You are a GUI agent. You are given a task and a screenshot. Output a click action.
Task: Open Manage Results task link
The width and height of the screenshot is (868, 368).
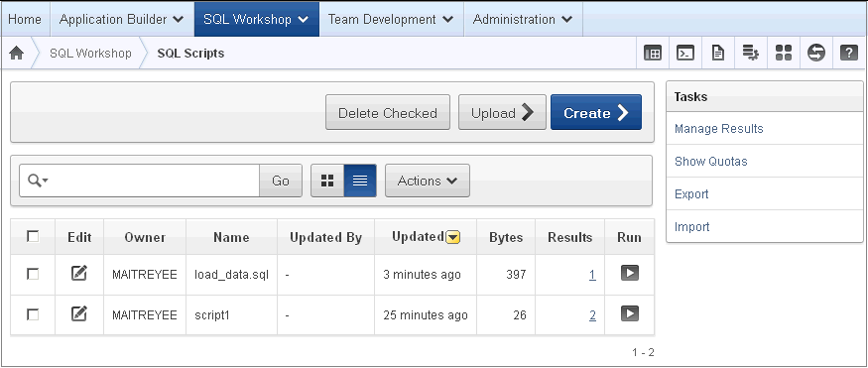pyautogui.click(x=718, y=128)
